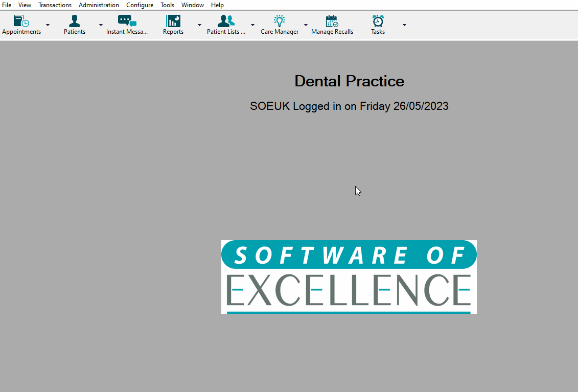
Task: Expand the dropdown arrow beside Patients
Action: (101, 25)
